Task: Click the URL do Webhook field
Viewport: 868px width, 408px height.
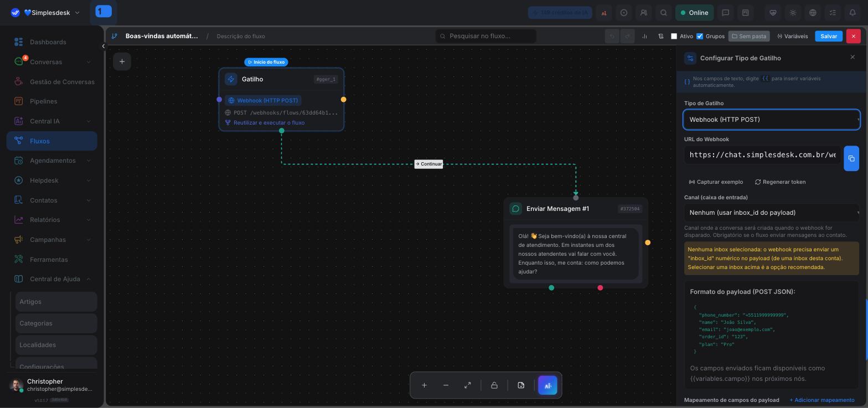Action: coord(763,155)
